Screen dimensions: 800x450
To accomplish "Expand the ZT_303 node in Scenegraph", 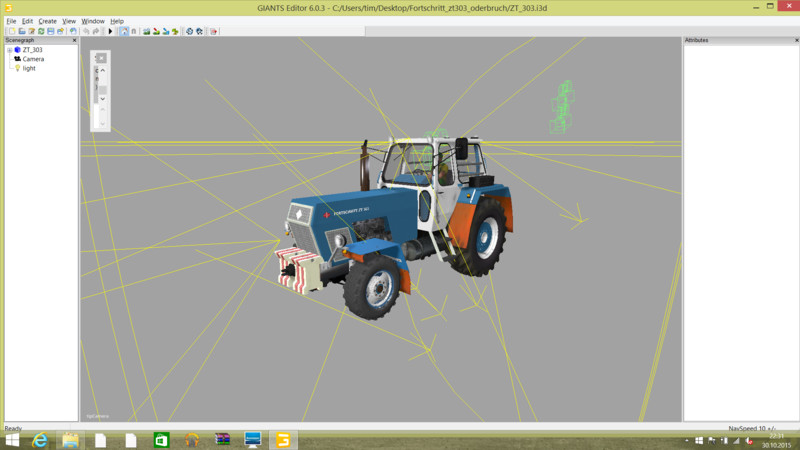I will (x=9, y=50).
